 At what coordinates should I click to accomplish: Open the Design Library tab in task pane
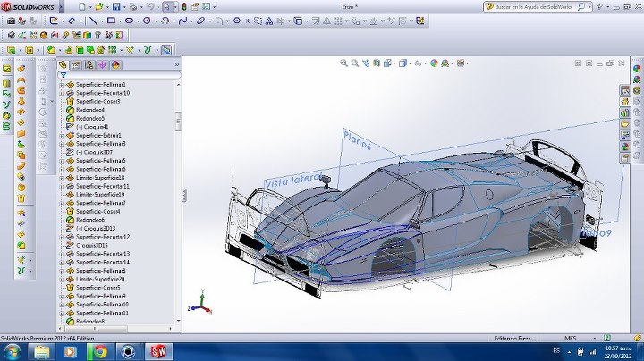click(x=624, y=113)
